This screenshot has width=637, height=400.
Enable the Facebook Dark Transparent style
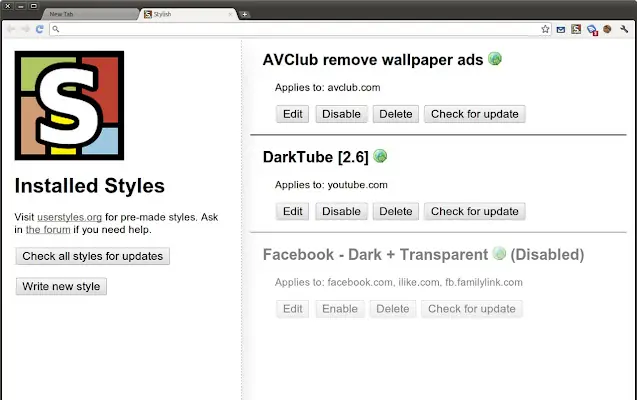(340, 309)
